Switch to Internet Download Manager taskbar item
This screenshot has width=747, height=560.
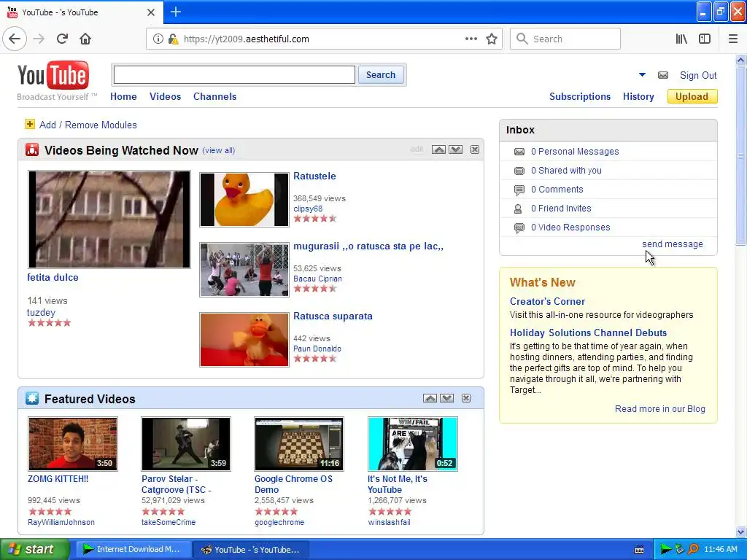(133, 549)
